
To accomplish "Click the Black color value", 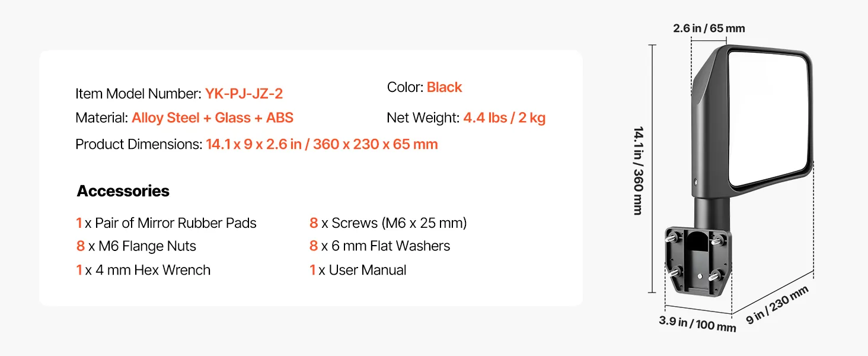I will 444,87.
